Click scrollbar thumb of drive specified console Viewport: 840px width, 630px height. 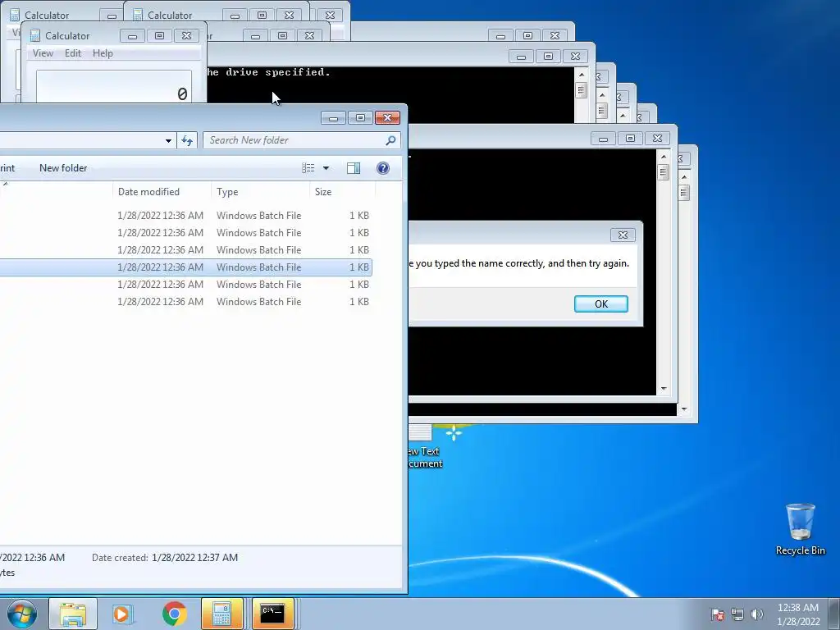tap(582, 90)
